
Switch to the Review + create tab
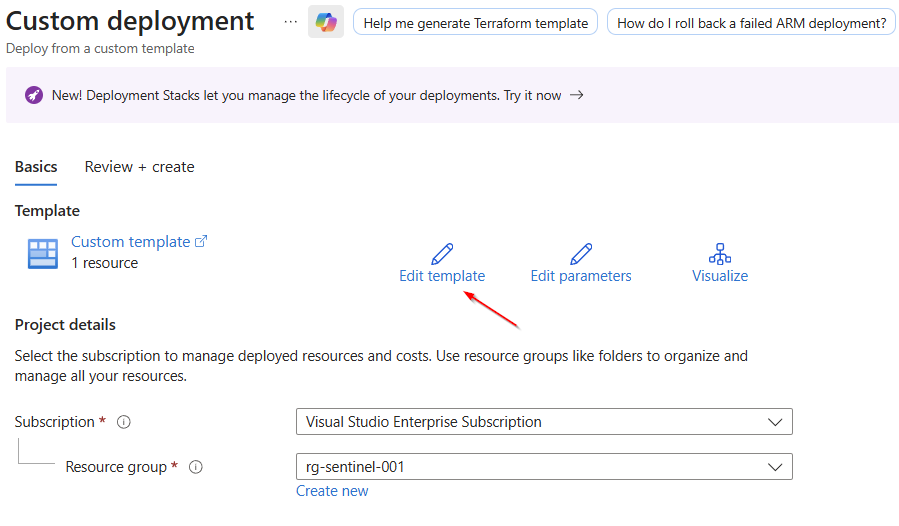coord(139,167)
